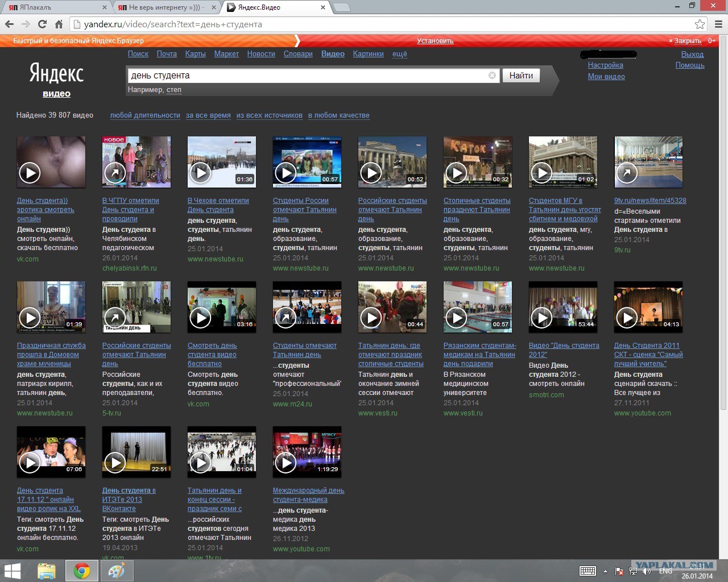Open the 01:39 church service thumbnail
The image size is (728, 582).
[51, 306]
